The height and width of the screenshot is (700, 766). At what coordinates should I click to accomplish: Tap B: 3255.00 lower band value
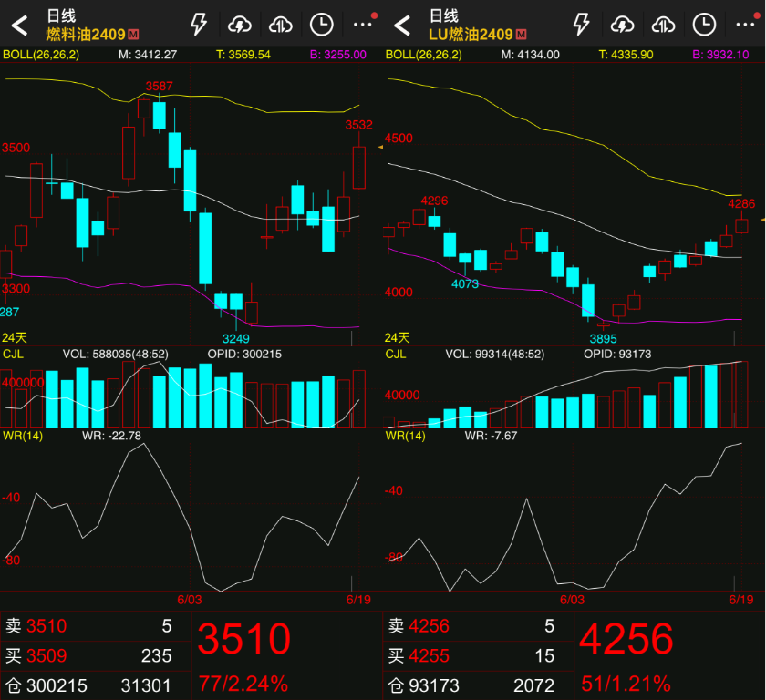point(338,55)
